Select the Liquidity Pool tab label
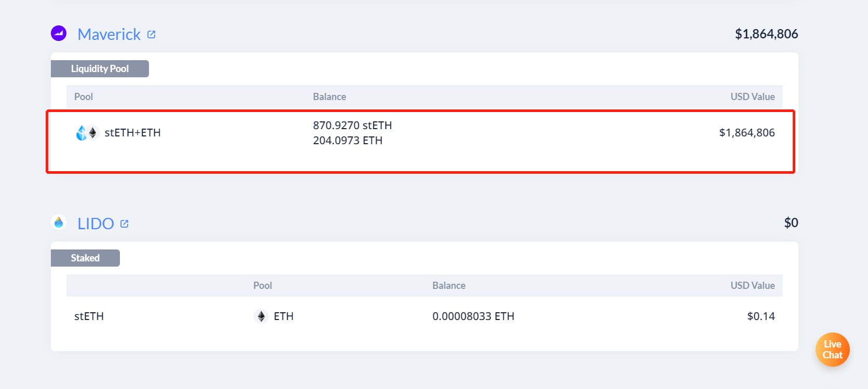 point(100,68)
